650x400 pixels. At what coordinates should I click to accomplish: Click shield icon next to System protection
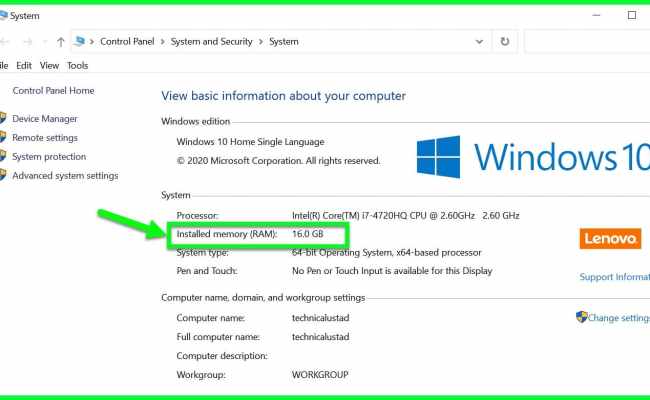click(3, 156)
